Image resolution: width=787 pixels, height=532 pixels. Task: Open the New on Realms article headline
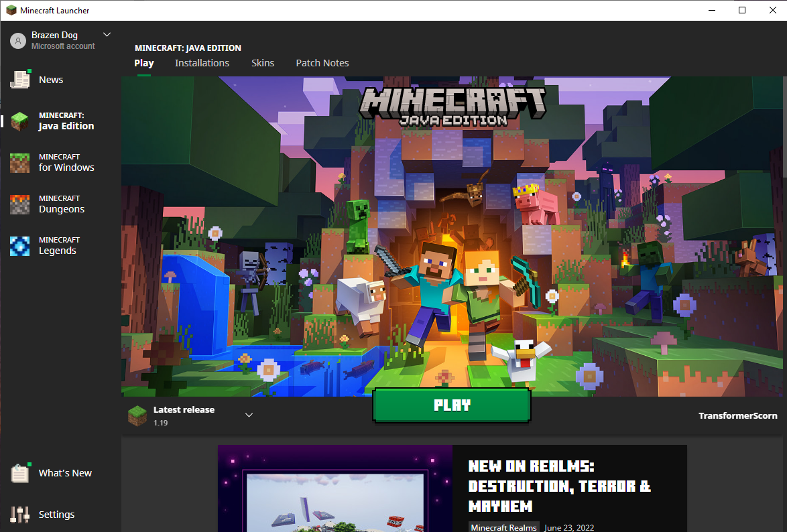pos(559,486)
